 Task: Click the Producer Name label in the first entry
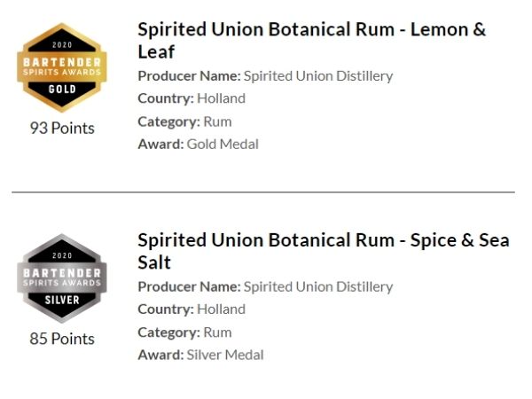pos(190,76)
